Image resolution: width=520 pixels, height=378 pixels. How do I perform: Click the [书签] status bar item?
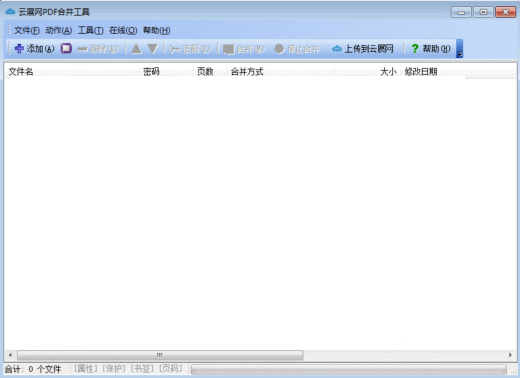coord(142,368)
